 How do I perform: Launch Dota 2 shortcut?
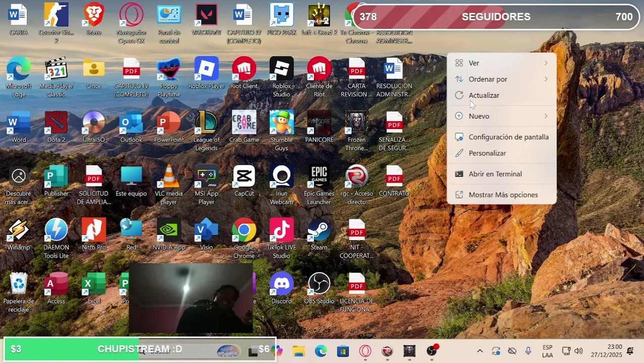point(56,128)
